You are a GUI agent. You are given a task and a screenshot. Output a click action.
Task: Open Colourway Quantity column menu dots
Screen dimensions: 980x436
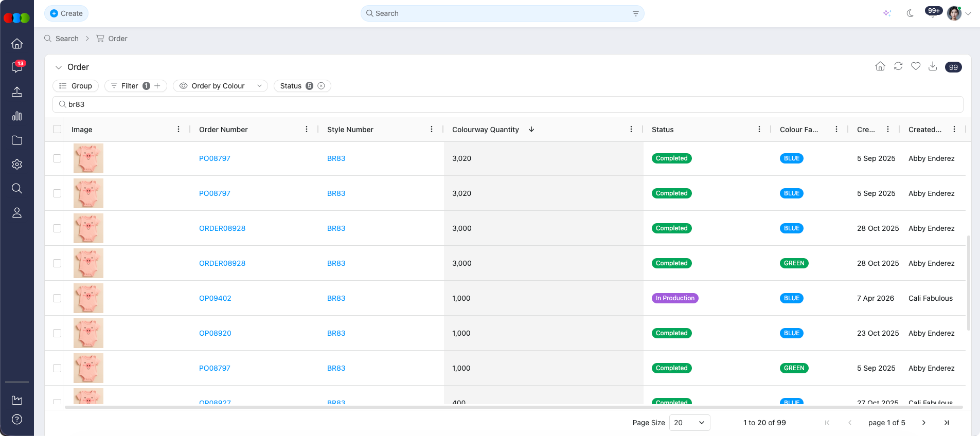click(x=631, y=130)
